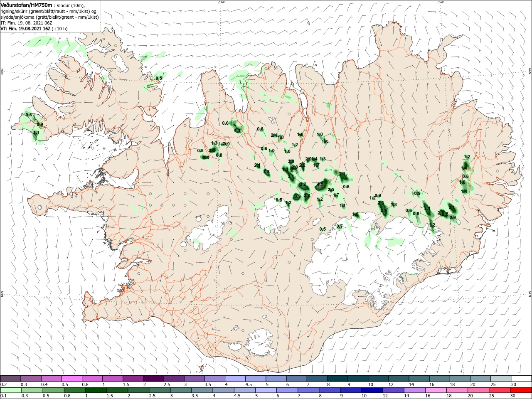The image size is (532, 399).
Task: Click the purple 0.3 snow legend swatch
Action: pos(31,379)
